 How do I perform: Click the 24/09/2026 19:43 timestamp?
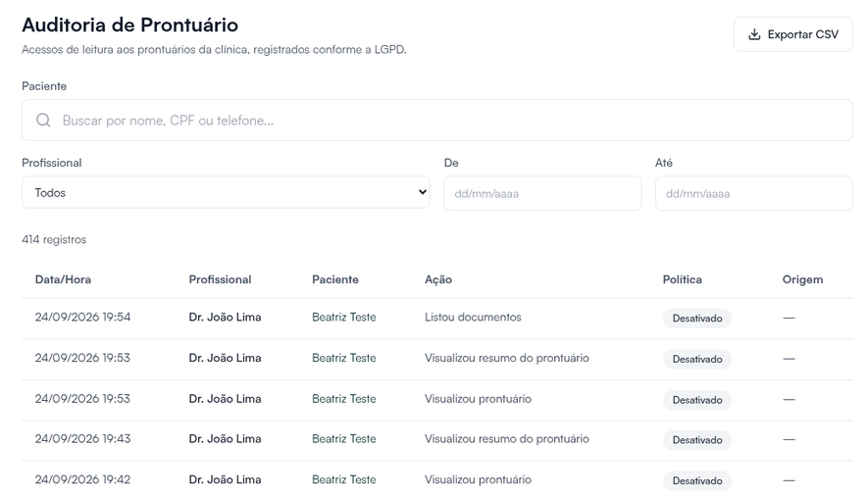point(82,438)
